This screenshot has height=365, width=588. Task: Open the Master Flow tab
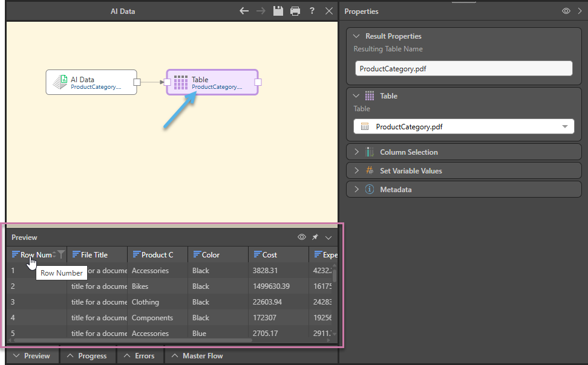click(197, 356)
